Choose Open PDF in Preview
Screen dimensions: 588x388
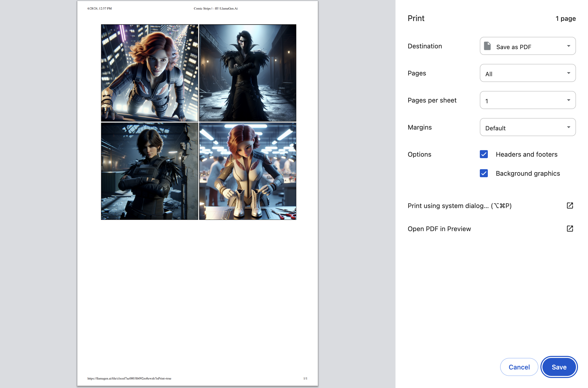tap(439, 229)
